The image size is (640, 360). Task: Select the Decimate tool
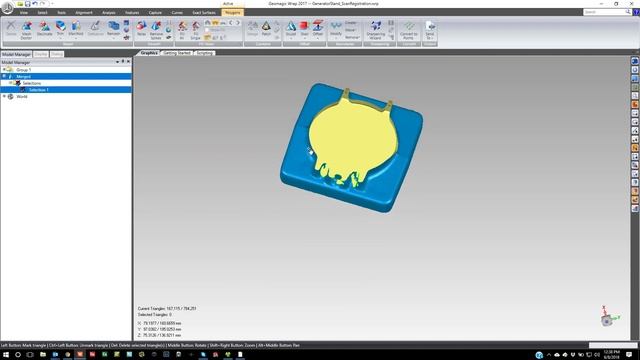[44, 29]
